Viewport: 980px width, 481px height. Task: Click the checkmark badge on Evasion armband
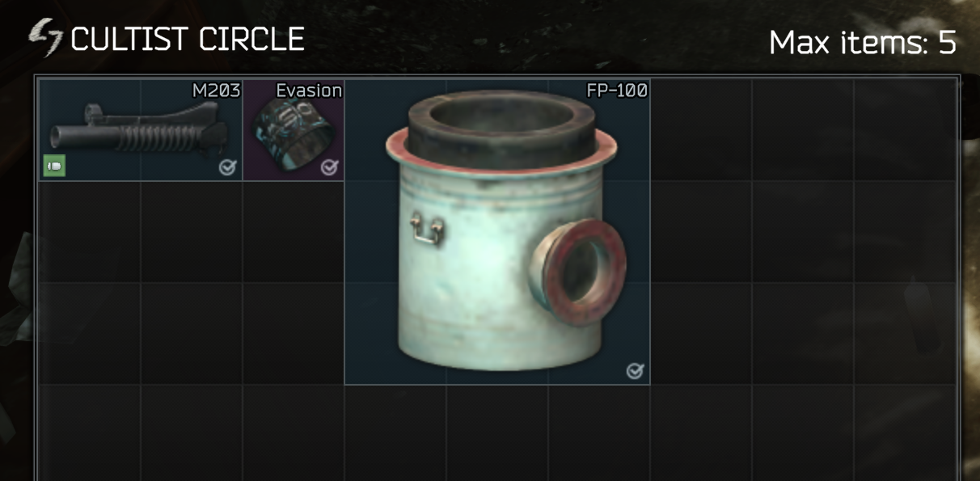pyautogui.click(x=329, y=167)
